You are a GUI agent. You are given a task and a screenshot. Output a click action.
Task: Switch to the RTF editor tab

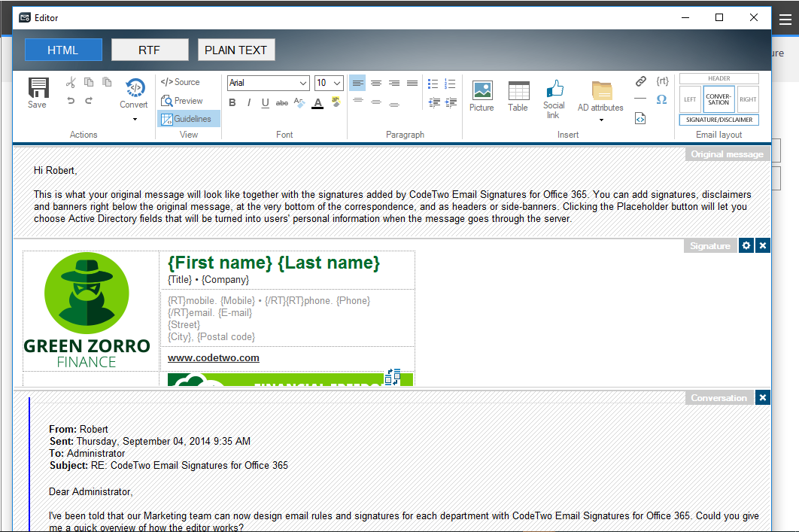coord(149,50)
